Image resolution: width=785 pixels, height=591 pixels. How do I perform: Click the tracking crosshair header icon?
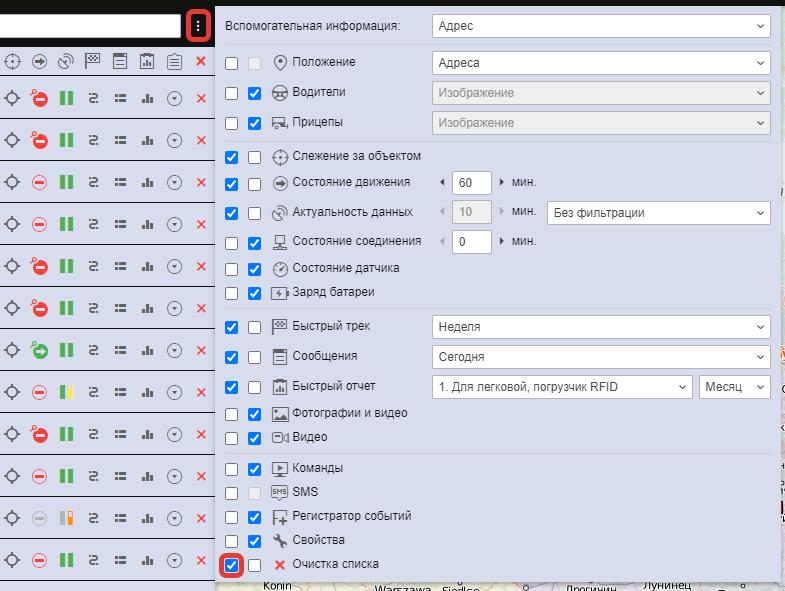click(13, 62)
